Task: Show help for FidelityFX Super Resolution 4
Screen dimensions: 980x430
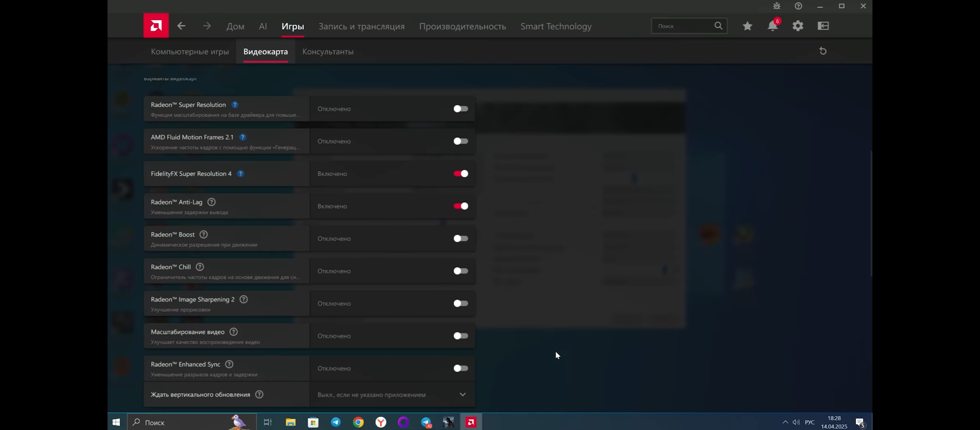Action: click(241, 174)
